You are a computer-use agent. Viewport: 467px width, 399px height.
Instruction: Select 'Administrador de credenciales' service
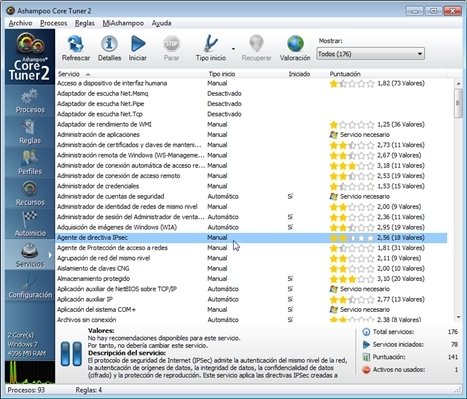[x=98, y=186]
